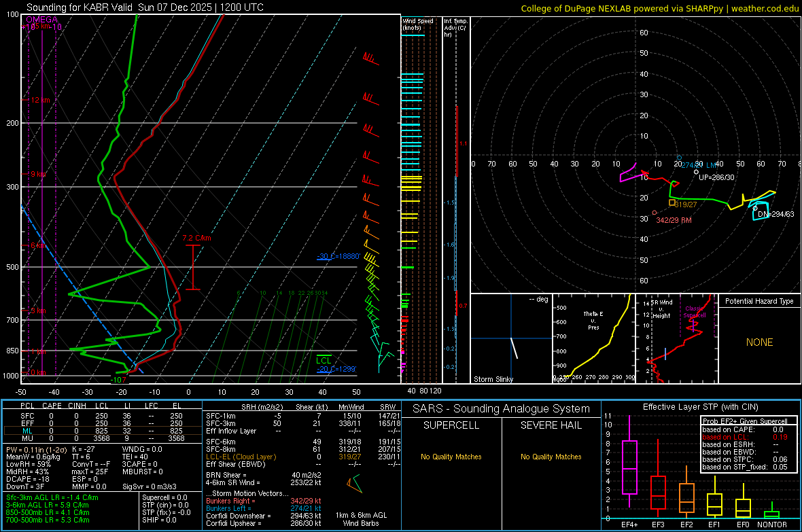
Task: Click the 9 km height marker
Action: (38, 174)
